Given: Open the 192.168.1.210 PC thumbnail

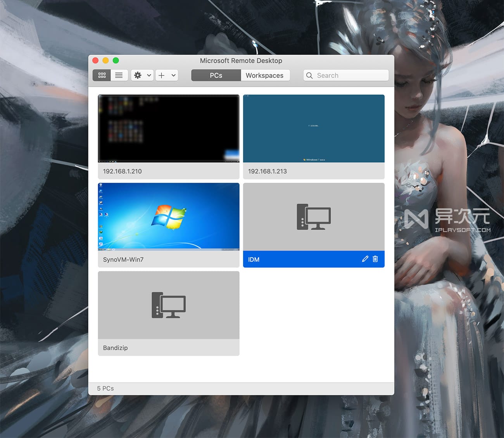Looking at the screenshot, I should pos(169,128).
